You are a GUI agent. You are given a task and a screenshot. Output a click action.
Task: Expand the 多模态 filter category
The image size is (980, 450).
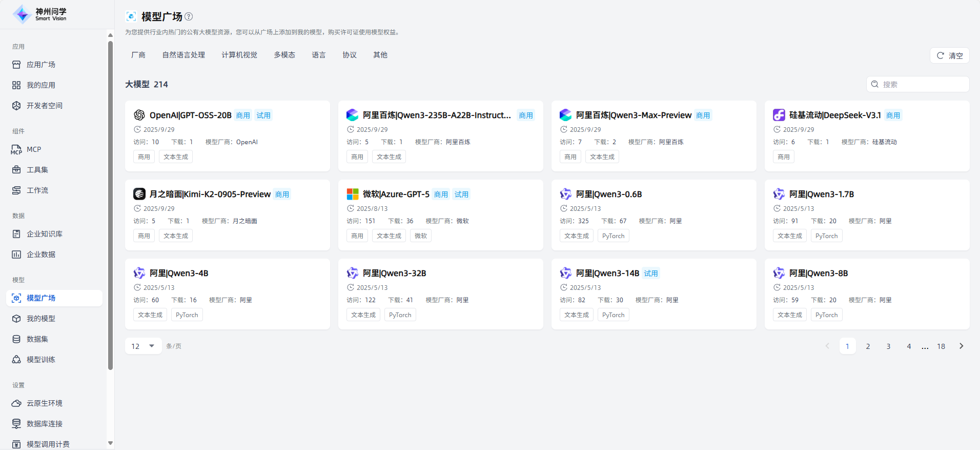(284, 55)
